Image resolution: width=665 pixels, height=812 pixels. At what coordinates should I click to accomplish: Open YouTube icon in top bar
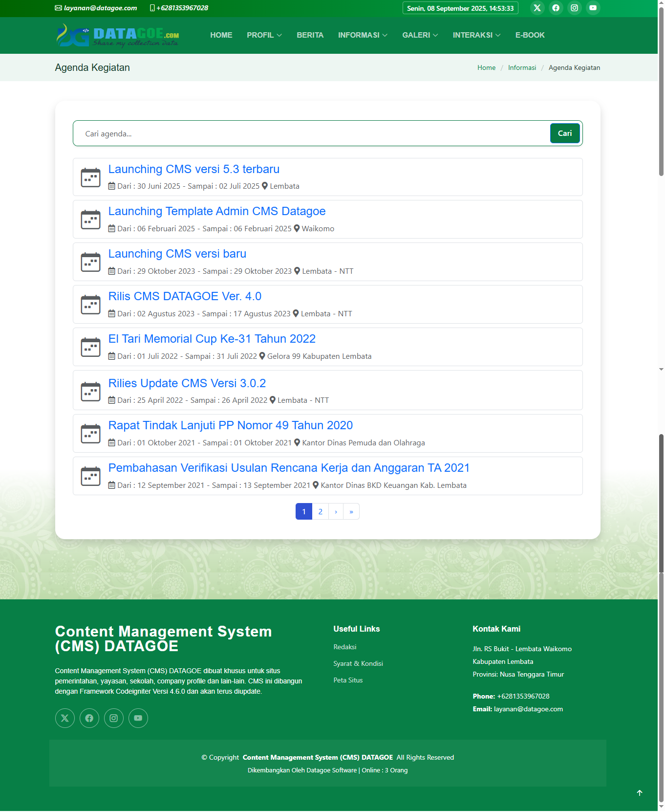tap(593, 8)
